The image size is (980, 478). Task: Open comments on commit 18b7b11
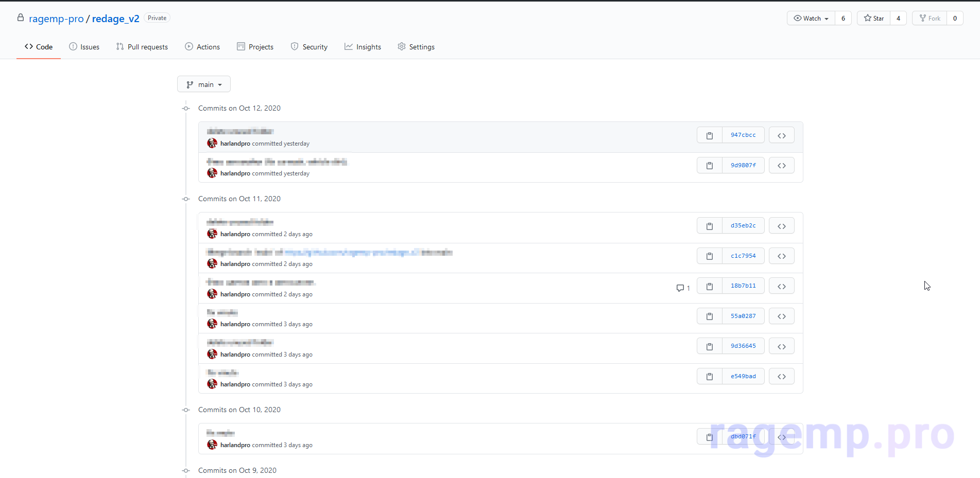point(683,288)
